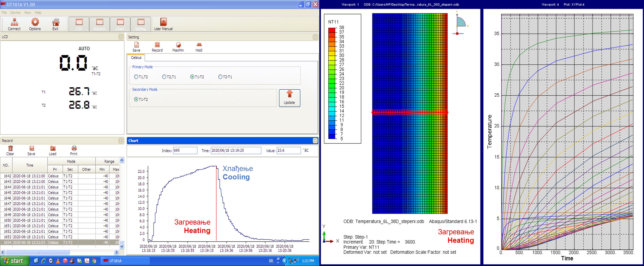The image size is (644, 266).
Task: Click the record table horizontal scrollbar
Action: [38, 252]
